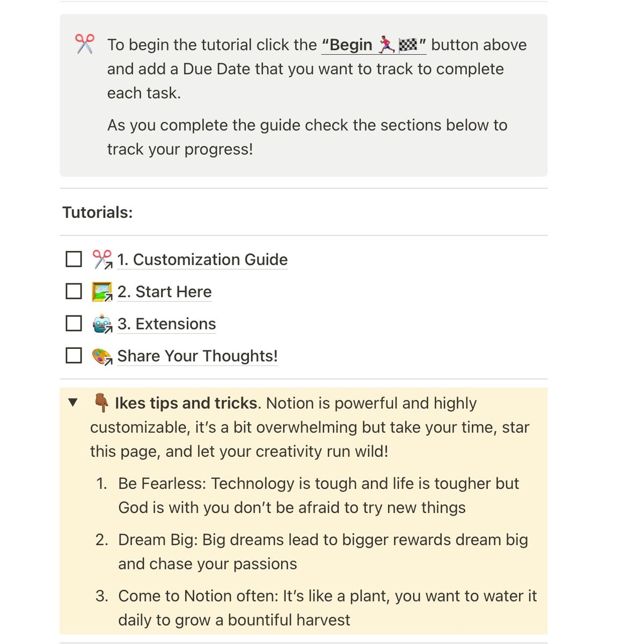The width and height of the screenshot is (644, 644).
Task: Tick the 2. Start Here checkbox
Action: pos(74,291)
